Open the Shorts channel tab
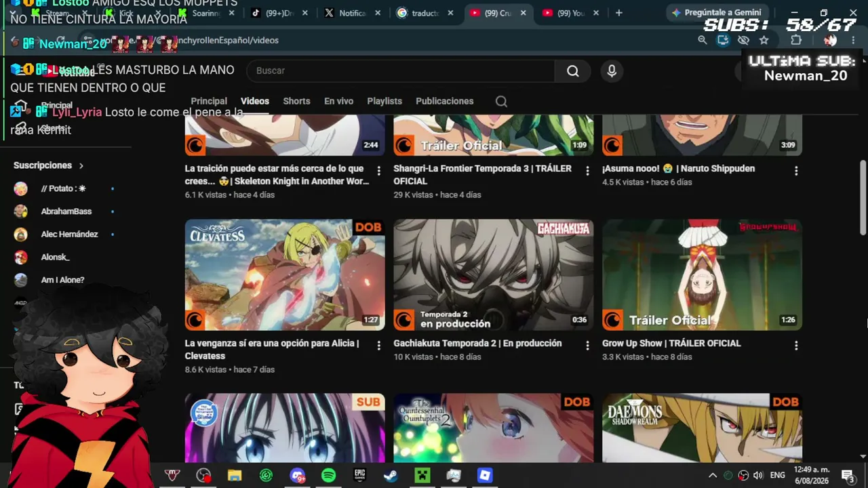 pos(296,101)
